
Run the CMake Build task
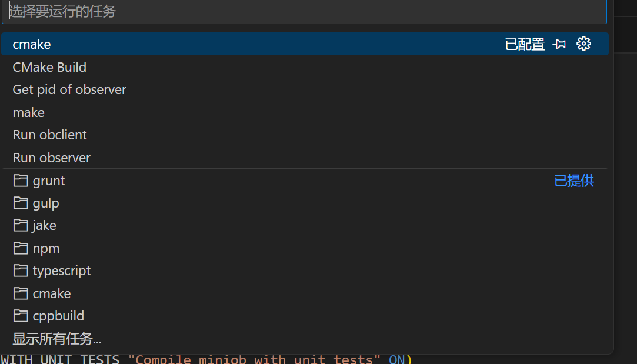(49, 67)
